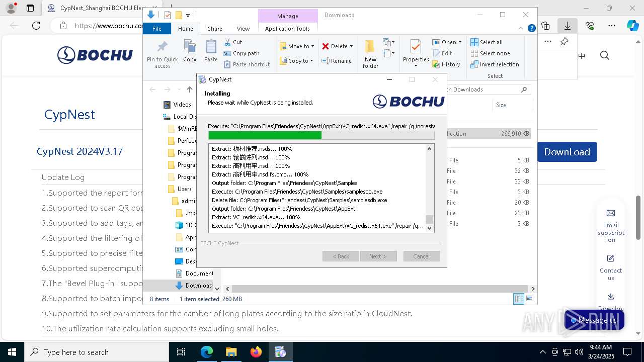
Task: Click Paste shortcut in ribbon
Action: 247,64
